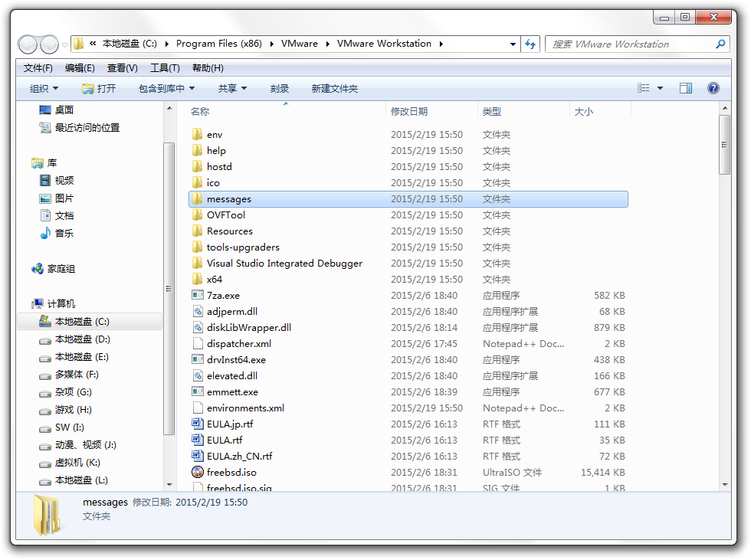The image size is (751, 560).
Task: Open the 组织 (Organize) dropdown
Action: click(x=44, y=88)
